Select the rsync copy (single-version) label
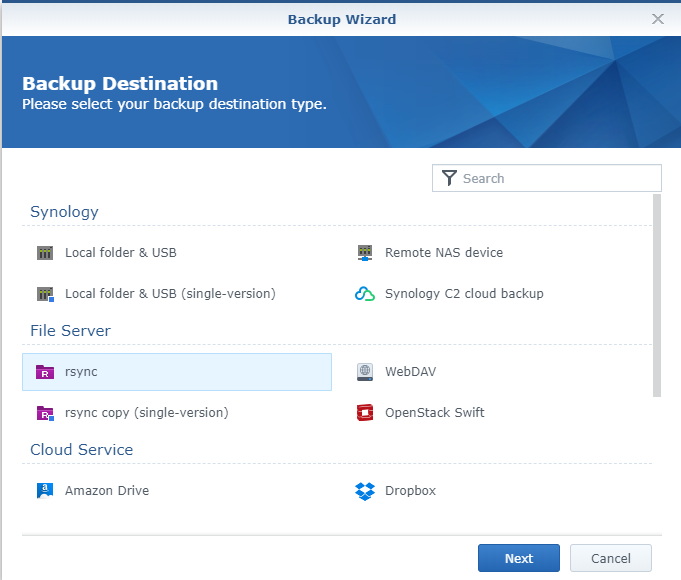The height and width of the screenshot is (580, 681). pyautogui.click(x=146, y=413)
